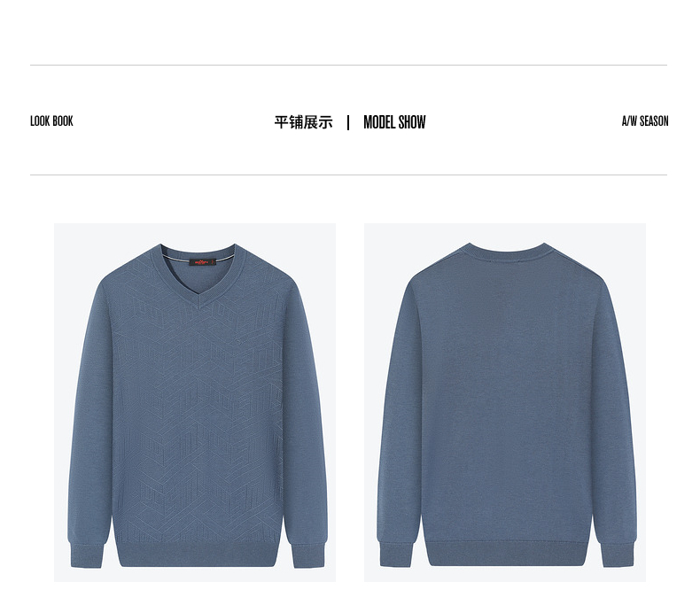Viewport: 700px width, 590px height.
Task: Open the MODEL SHOW section title
Action: (394, 122)
